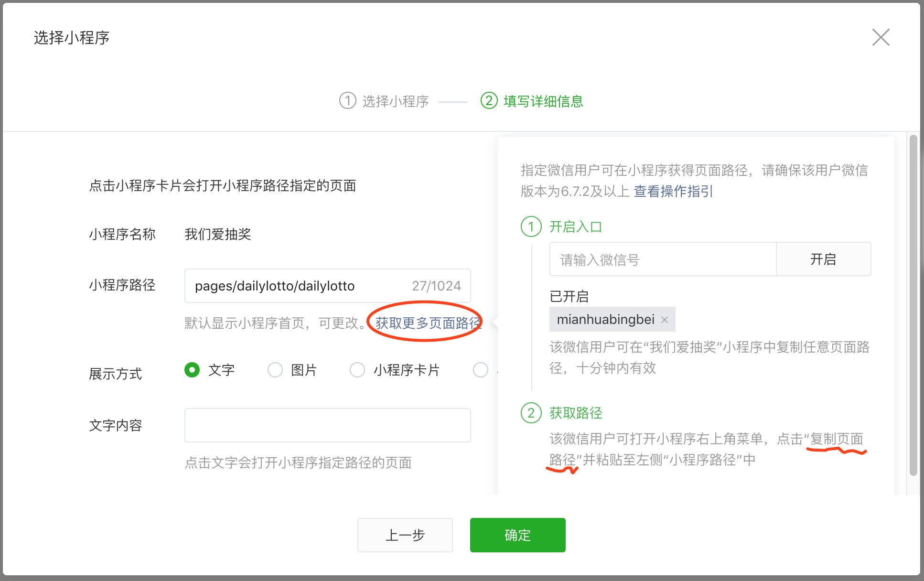Click the green circled 1 开启入口

click(531, 226)
